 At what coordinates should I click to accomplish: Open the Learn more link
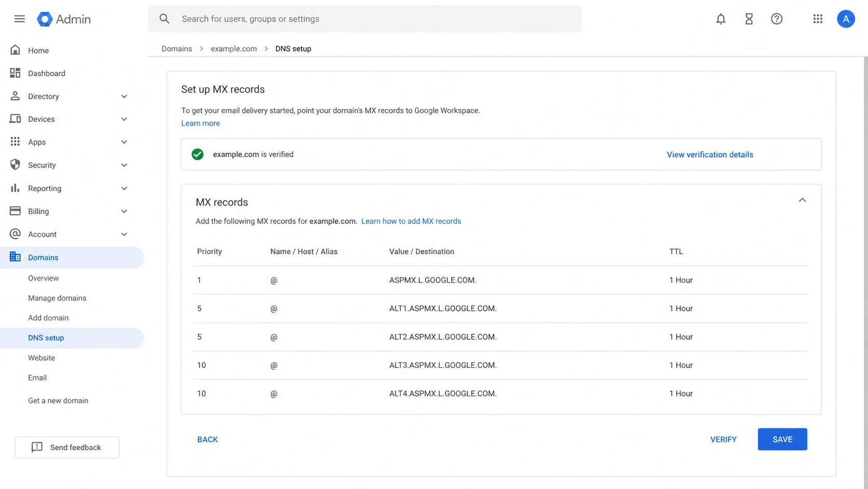click(200, 123)
